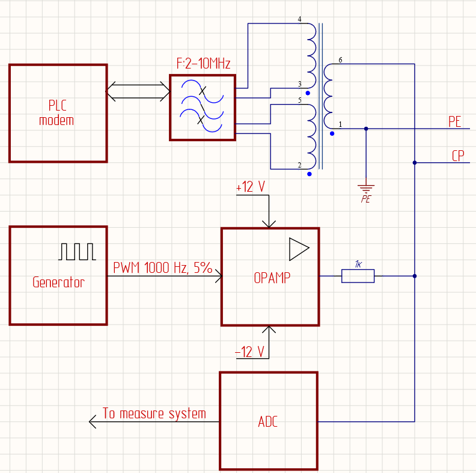The width and height of the screenshot is (476, 473).
Task: Click the CP net label
Action: 458,156
